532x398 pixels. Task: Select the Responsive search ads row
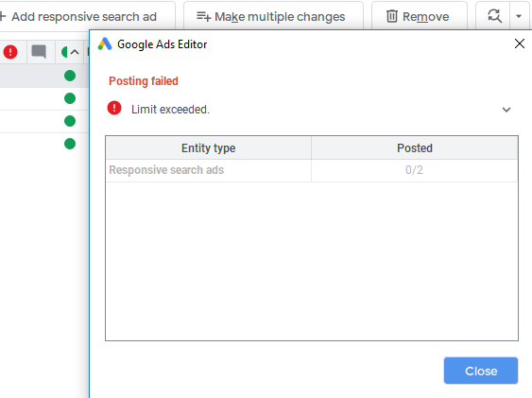312,170
